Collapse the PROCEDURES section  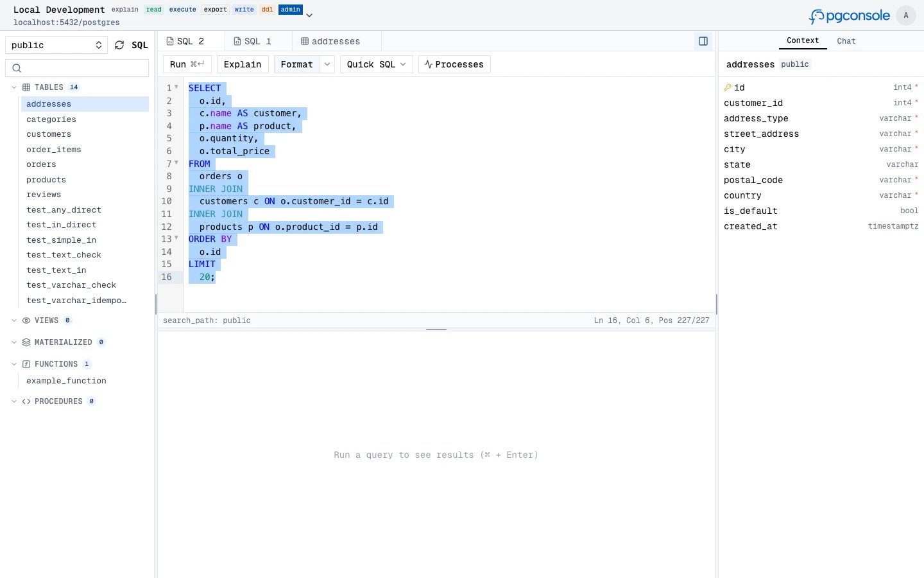(14, 401)
